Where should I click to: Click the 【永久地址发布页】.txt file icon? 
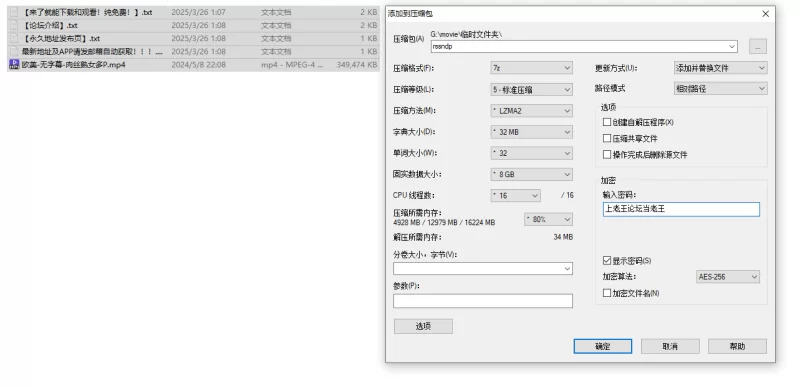pos(14,39)
